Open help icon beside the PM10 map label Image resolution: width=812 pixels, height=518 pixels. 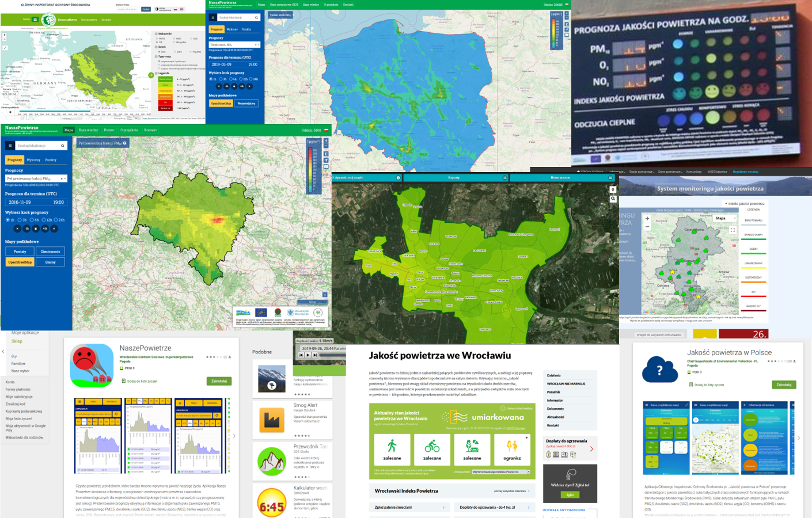coord(124,143)
